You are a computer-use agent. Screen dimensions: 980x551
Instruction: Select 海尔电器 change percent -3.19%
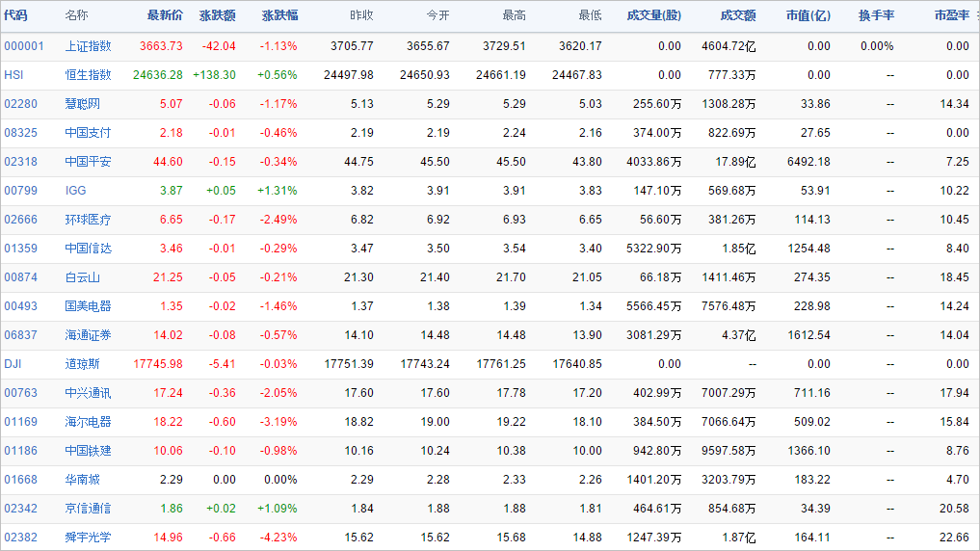pos(278,422)
